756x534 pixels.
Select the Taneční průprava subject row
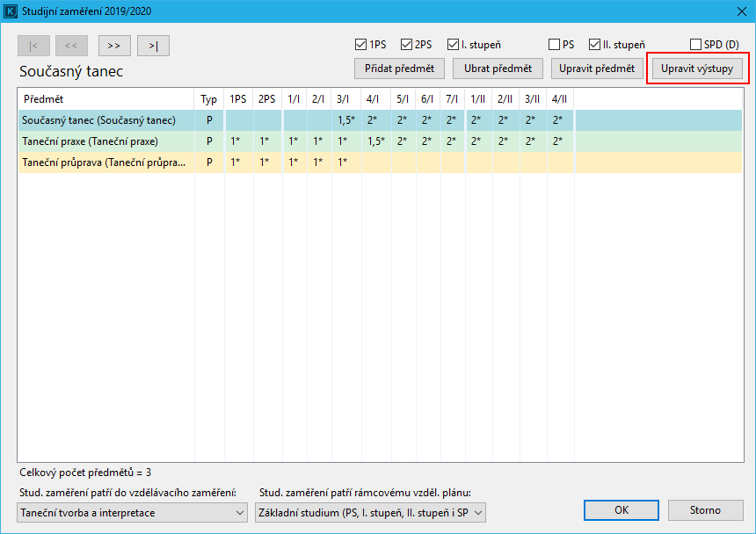point(105,162)
